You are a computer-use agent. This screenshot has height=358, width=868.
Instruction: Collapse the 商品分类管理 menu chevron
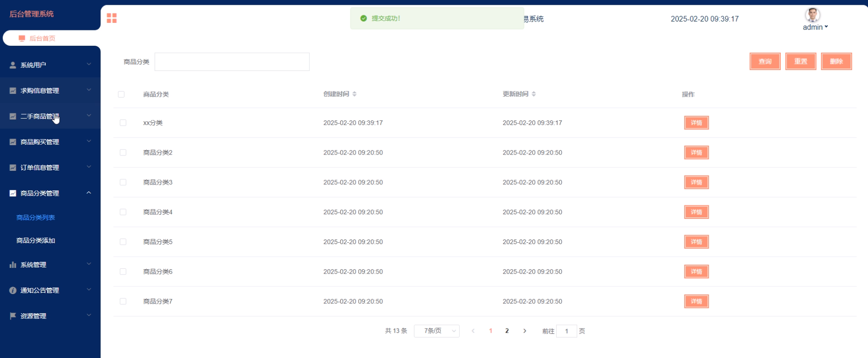89,193
